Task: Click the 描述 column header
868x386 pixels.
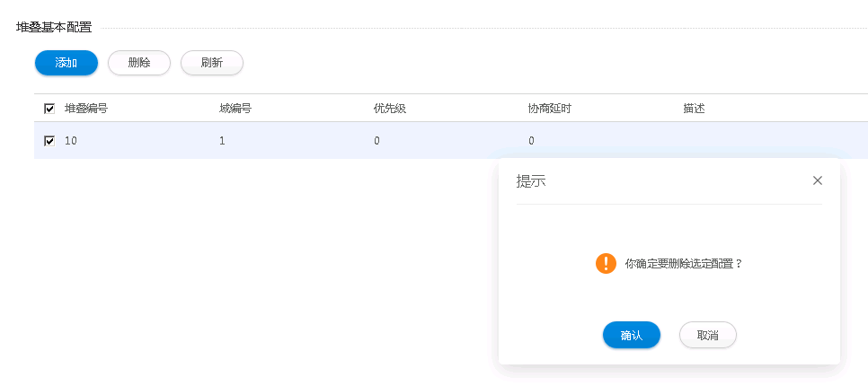Action: coord(695,109)
